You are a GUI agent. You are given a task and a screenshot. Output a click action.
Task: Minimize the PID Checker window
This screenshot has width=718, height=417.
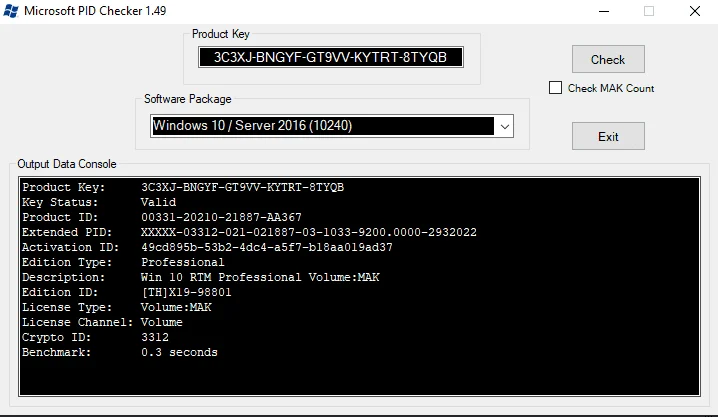tap(604, 11)
